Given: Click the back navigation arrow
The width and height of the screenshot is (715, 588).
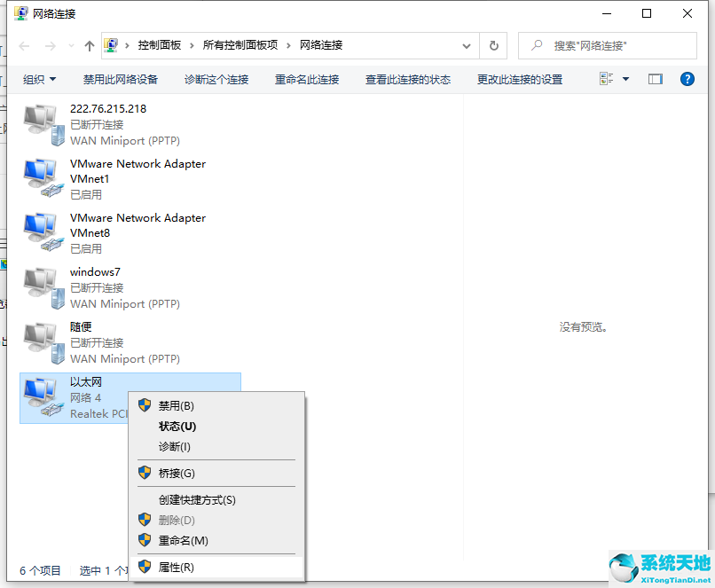Looking at the screenshot, I should 24,45.
